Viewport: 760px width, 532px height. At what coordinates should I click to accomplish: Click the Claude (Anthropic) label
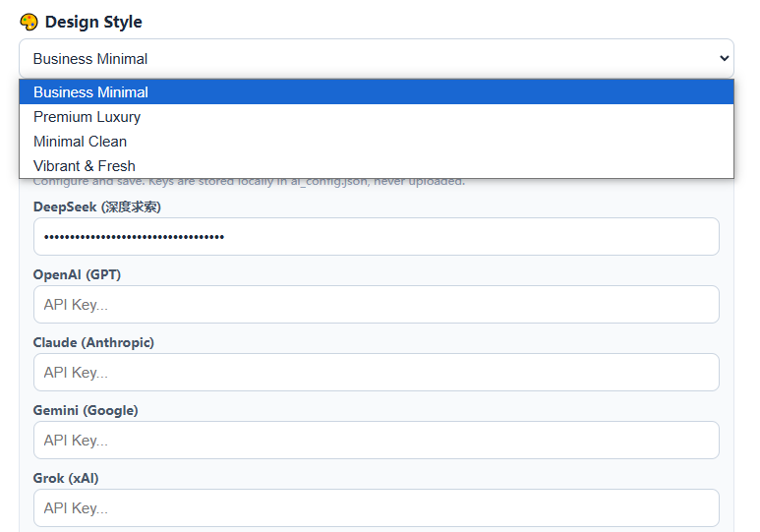(93, 343)
